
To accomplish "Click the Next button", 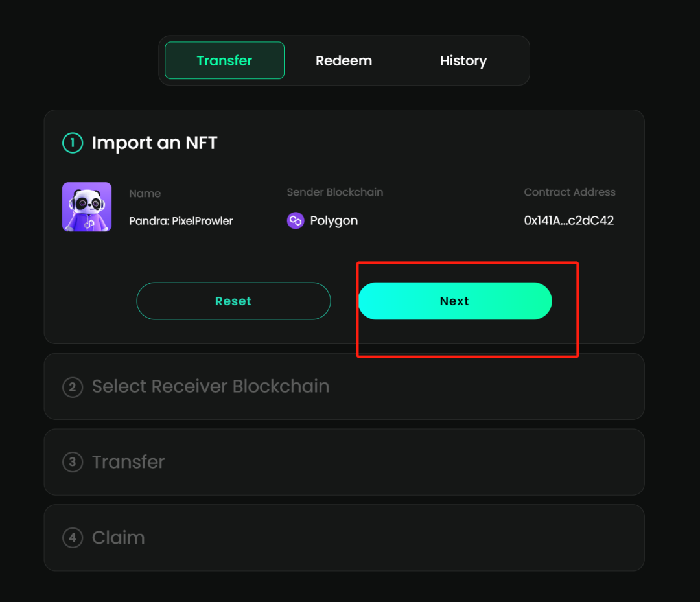I will click(454, 301).
